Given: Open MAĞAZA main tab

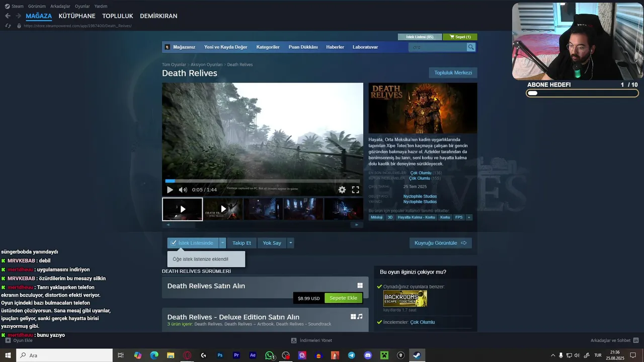Looking at the screenshot, I should [x=39, y=16].
